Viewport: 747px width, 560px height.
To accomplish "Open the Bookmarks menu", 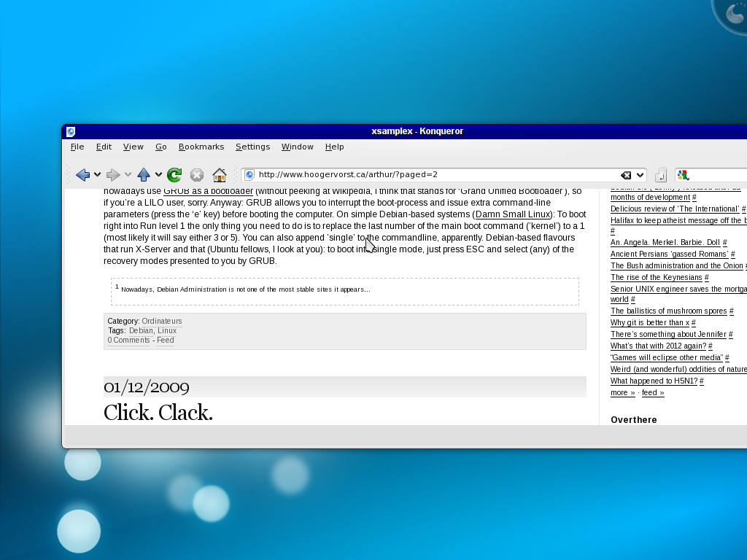I will point(201,147).
